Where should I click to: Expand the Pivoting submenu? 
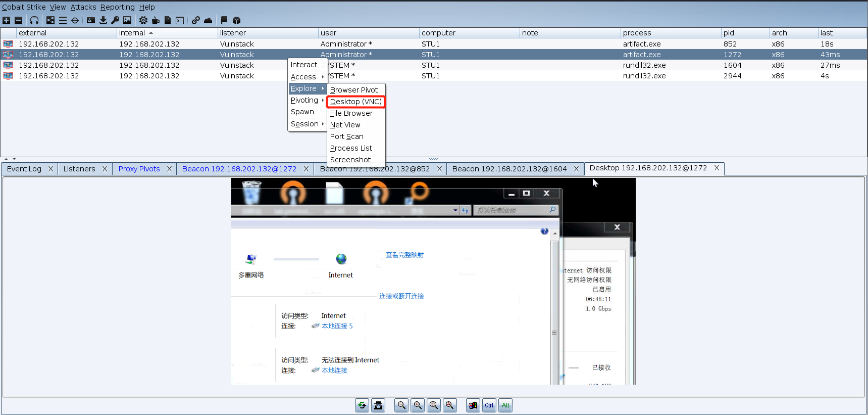click(308, 100)
